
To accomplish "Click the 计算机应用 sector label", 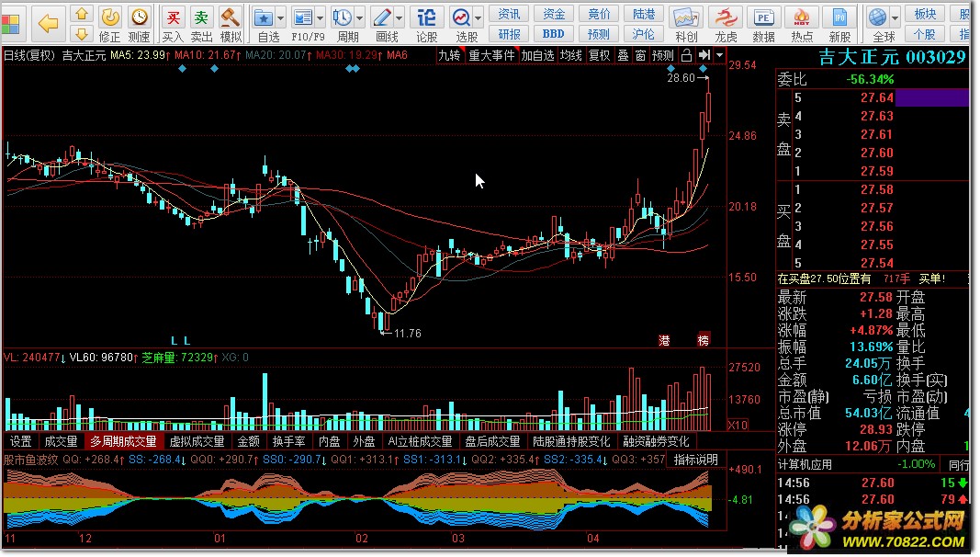I will pos(805,464).
